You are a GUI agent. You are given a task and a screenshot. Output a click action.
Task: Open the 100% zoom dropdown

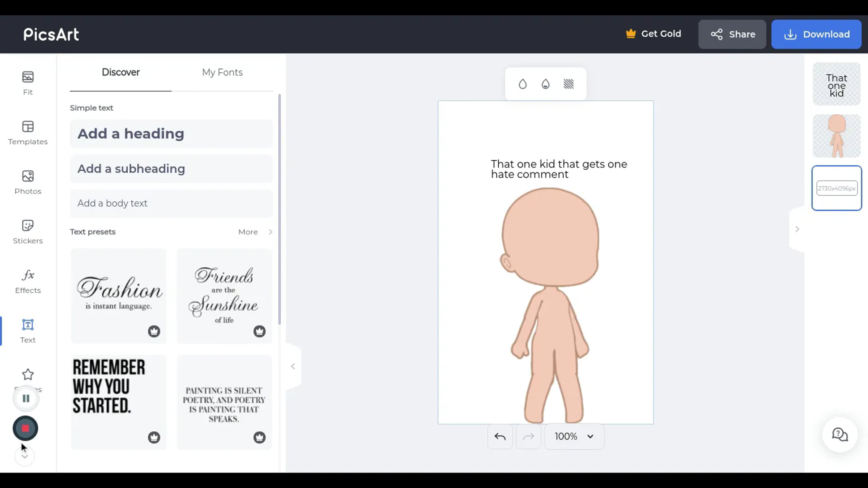(574, 436)
